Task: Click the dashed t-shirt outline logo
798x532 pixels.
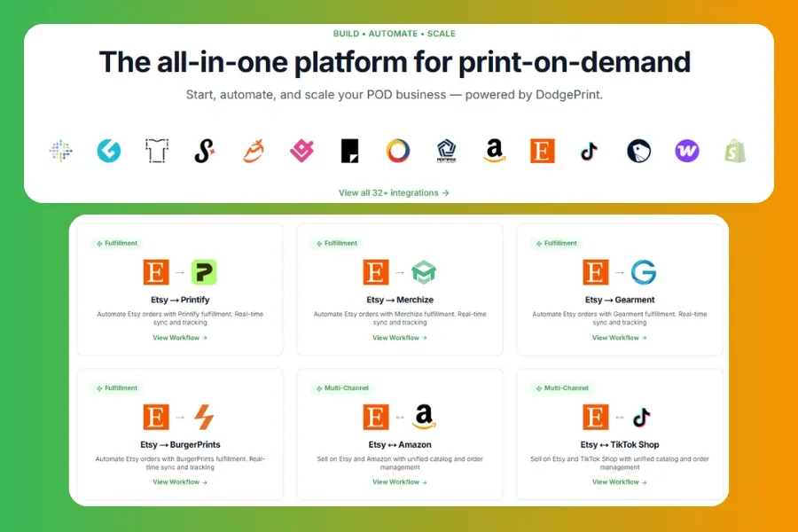Action: (x=156, y=152)
